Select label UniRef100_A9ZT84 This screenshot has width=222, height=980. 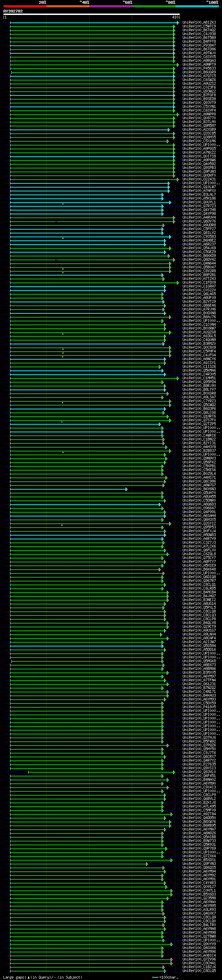[199, 814]
